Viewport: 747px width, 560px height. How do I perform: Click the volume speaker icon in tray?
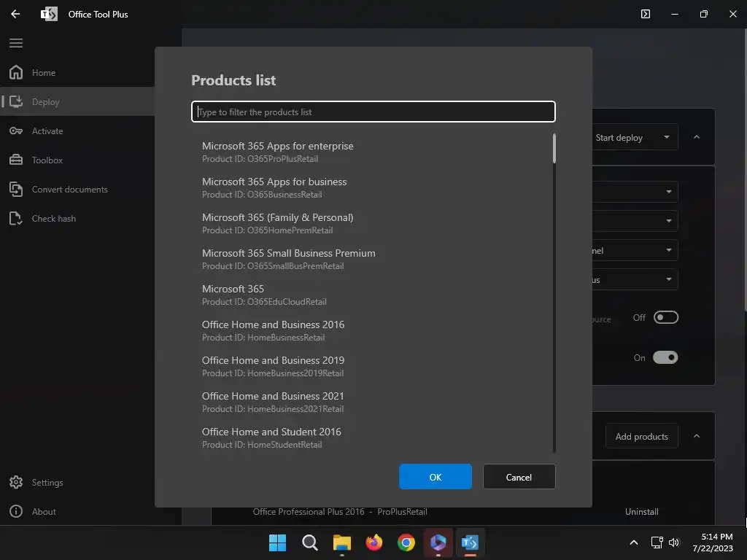(x=674, y=542)
